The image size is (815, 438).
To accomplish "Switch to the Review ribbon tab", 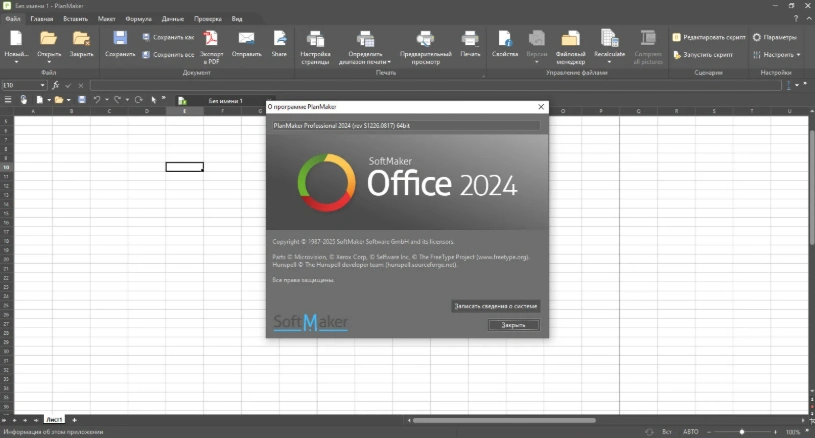I will (207, 19).
